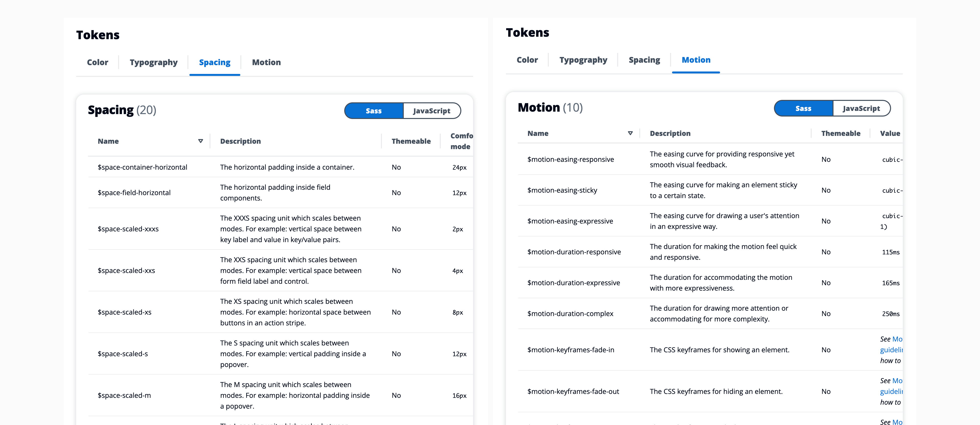The image size is (980, 425).
Task: Open Motion guidelines link in fade-in row
Action: [892, 344]
